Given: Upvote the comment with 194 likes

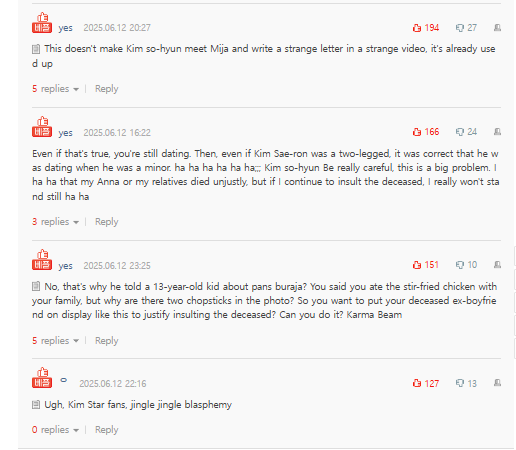Looking at the screenshot, I should pyautogui.click(x=426, y=28).
